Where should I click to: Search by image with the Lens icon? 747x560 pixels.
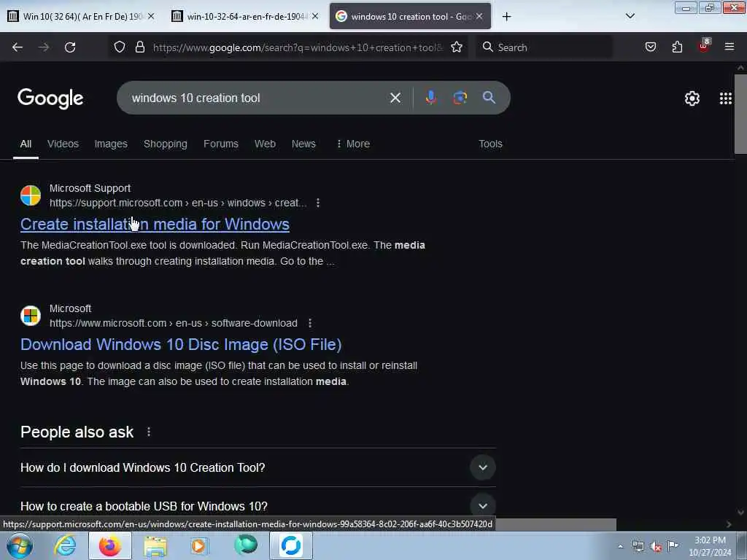coord(460,98)
